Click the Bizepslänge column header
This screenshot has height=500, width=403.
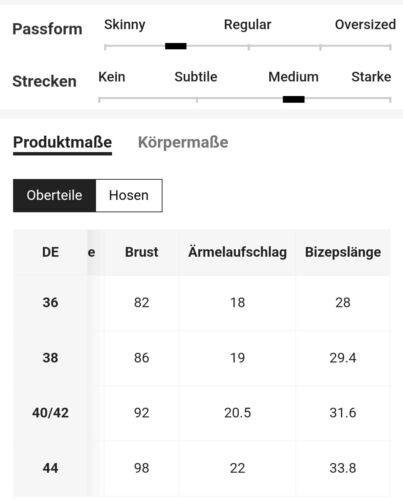[x=343, y=252]
